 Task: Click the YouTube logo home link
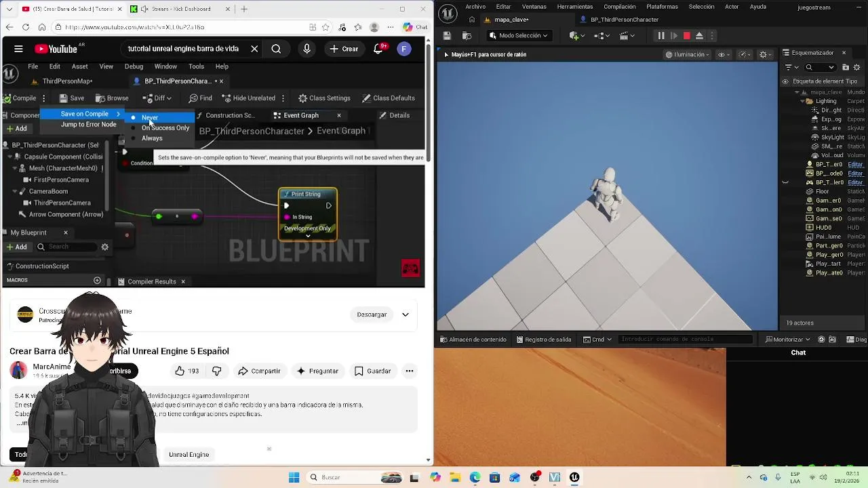(56, 49)
